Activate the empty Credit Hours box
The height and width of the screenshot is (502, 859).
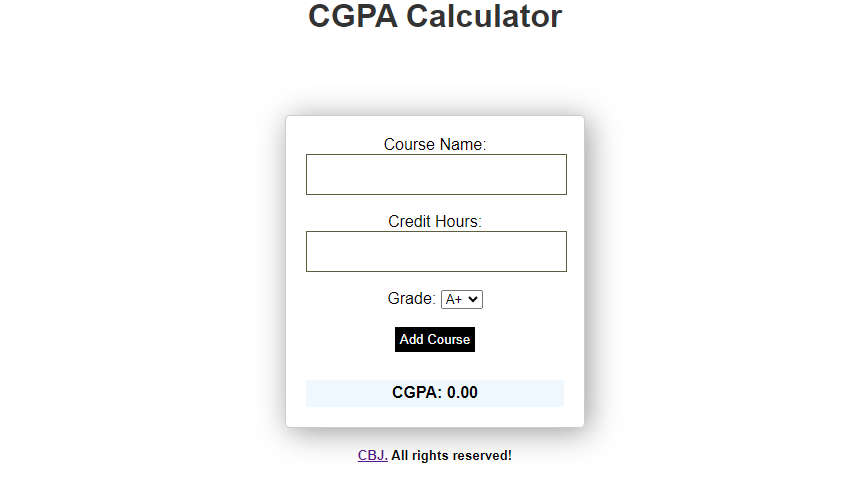point(436,252)
